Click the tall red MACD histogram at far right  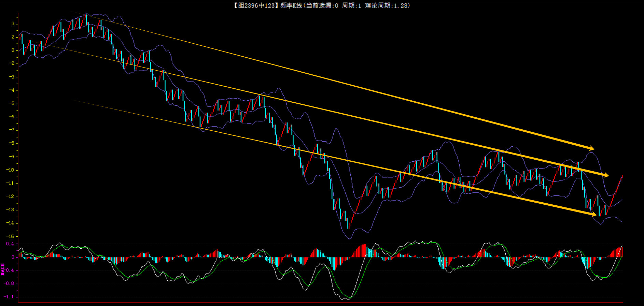pos(621,252)
